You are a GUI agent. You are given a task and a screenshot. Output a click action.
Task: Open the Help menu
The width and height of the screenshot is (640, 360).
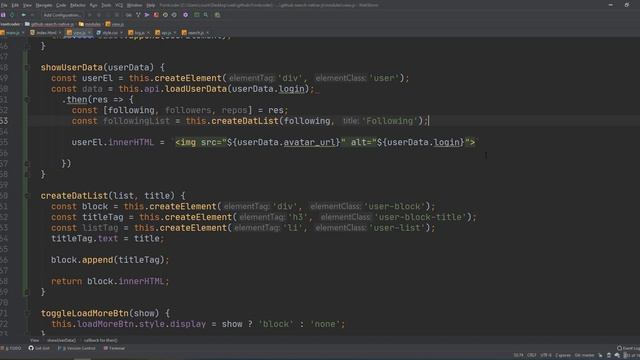[151, 5]
